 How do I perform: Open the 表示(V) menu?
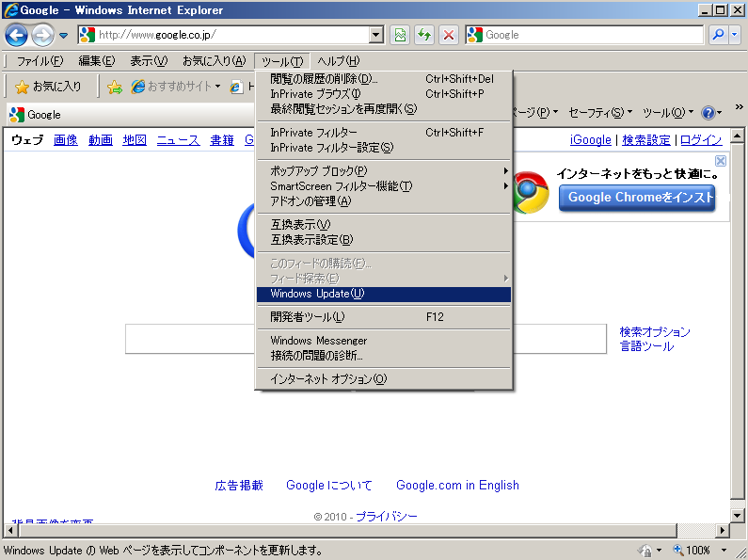pos(149,61)
